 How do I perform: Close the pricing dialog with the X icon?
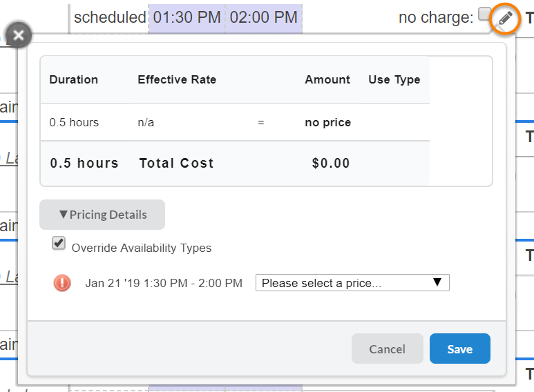coord(19,35)
